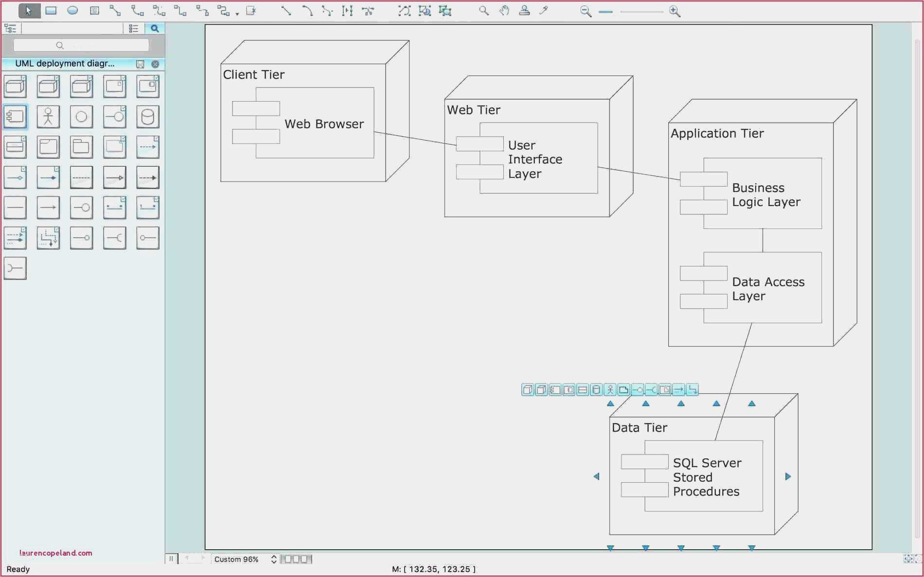924x577 pixels.
Task: Pick the dashed dependency arrow shape
Action: tap(148, 147)
